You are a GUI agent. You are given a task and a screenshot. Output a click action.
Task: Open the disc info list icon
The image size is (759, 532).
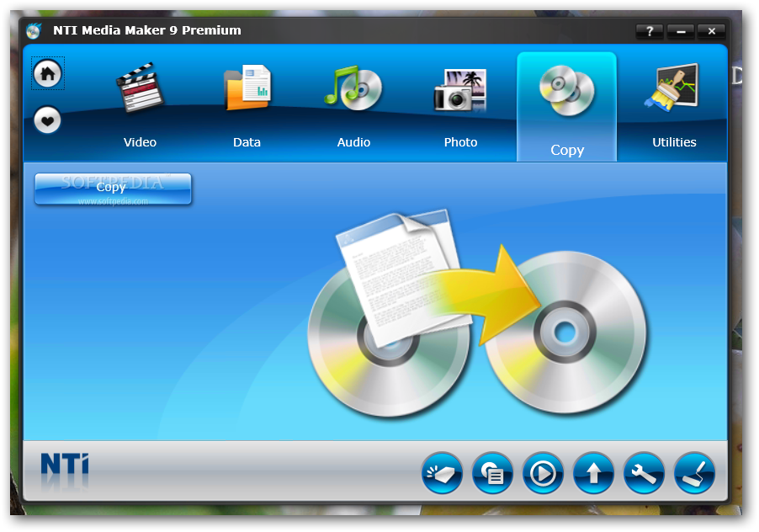tap(492, 473)
